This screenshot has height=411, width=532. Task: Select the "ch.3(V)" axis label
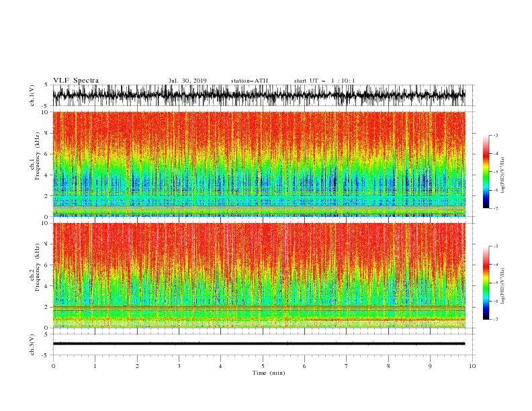(32, 345)
